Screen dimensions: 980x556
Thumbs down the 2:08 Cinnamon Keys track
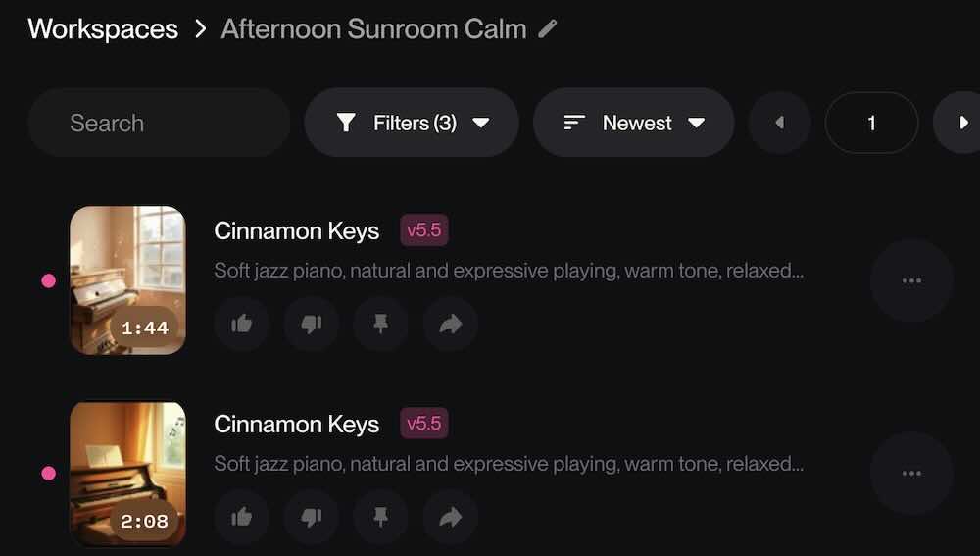(312, 518)
